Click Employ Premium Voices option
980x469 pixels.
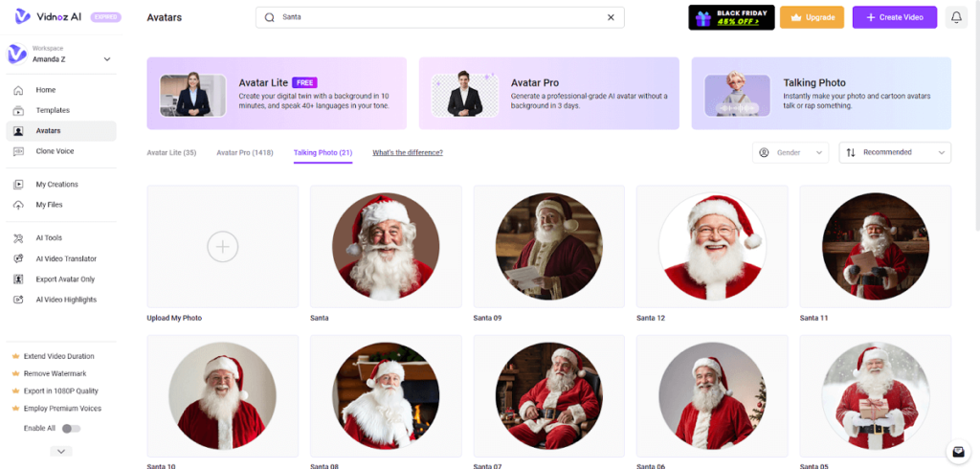point(56,409)
